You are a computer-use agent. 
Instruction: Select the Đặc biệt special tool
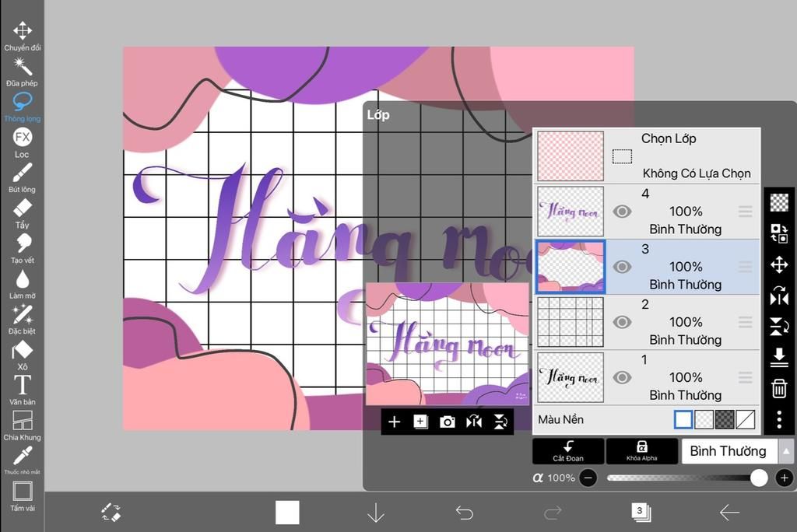click(x=23, y=320)
